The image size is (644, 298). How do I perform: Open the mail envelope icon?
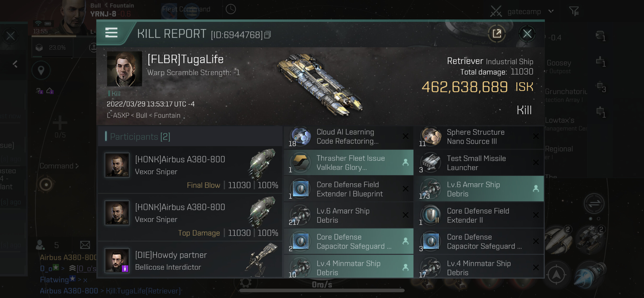point(85,245)
